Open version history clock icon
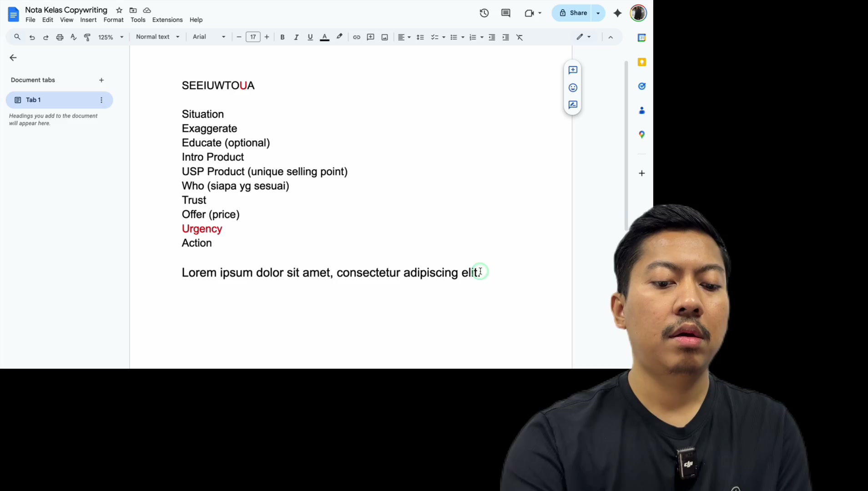868x491 pixels. (484, 13)
